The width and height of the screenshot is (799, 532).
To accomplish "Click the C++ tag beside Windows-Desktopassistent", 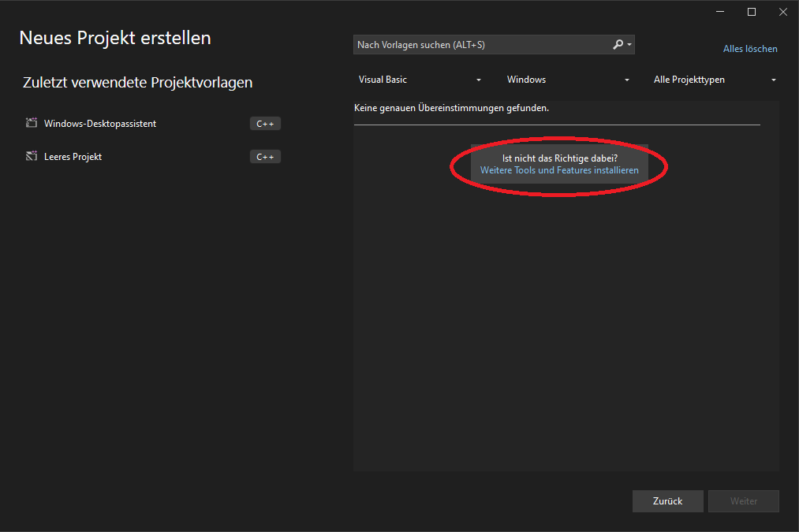I will 265,124.
